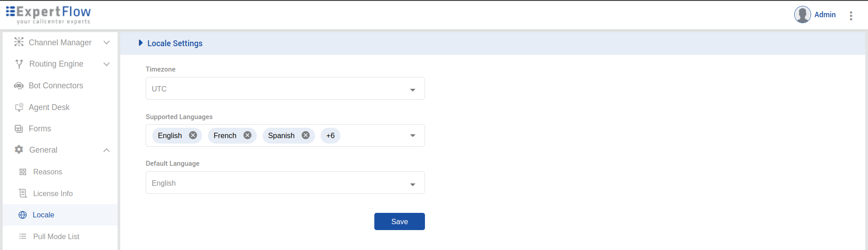Expand the Supported Languages dropdown arrow
Image resolution: width=868 pixels, height=250 pixels.
pos(412,136)
